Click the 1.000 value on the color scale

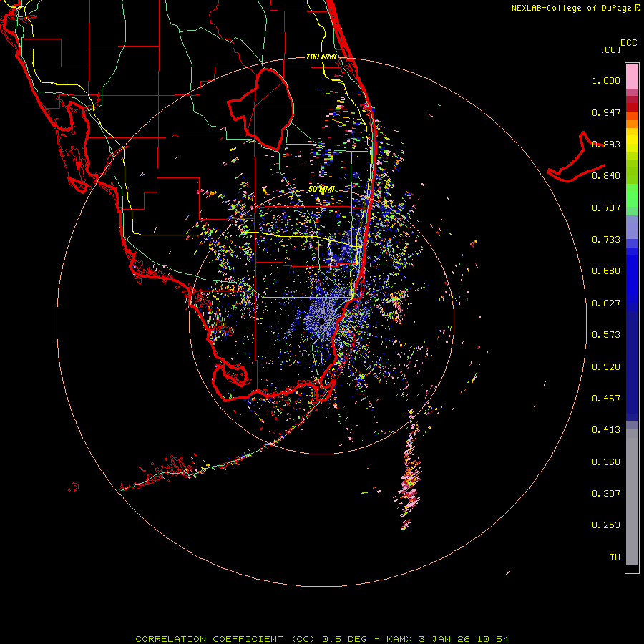pos(606,80)
